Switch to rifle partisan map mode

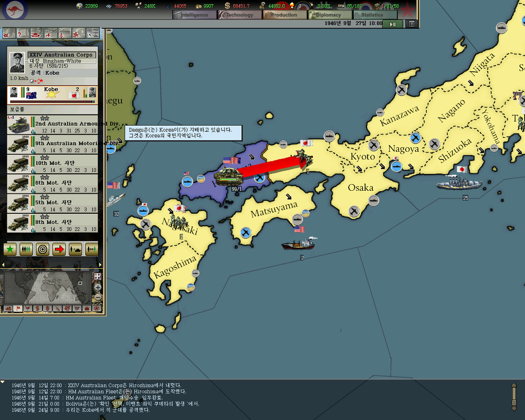click(x=57, y=308)
